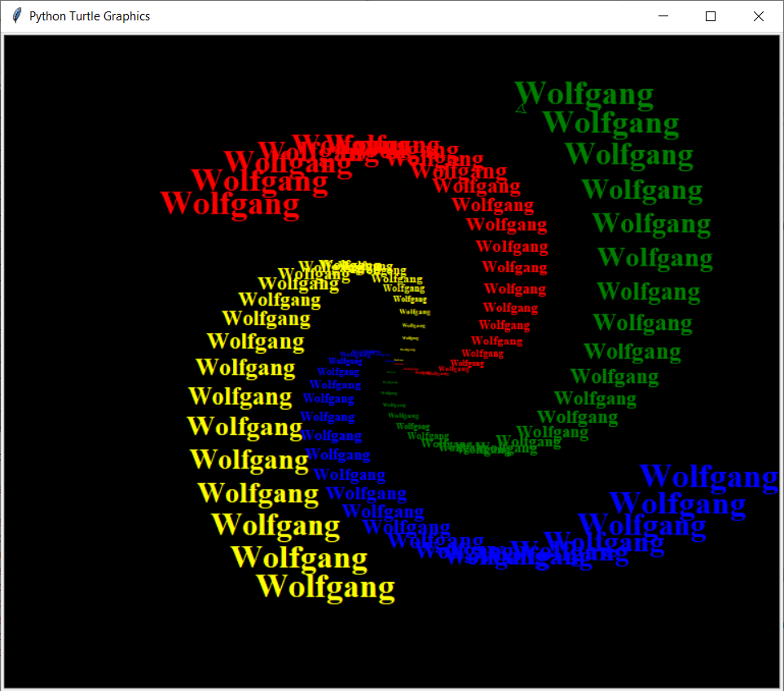
Task: Click the largest blue Wolfgang at far right
Action: point(709,477)
